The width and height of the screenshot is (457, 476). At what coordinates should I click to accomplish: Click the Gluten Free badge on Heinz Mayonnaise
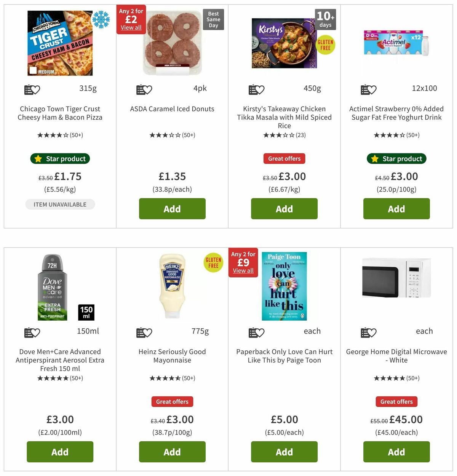coord(213,263)
